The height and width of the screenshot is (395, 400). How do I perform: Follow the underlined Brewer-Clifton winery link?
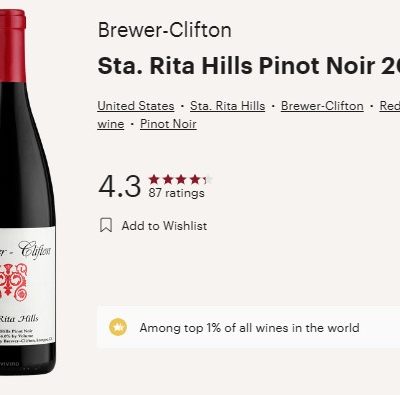point(322,106)
